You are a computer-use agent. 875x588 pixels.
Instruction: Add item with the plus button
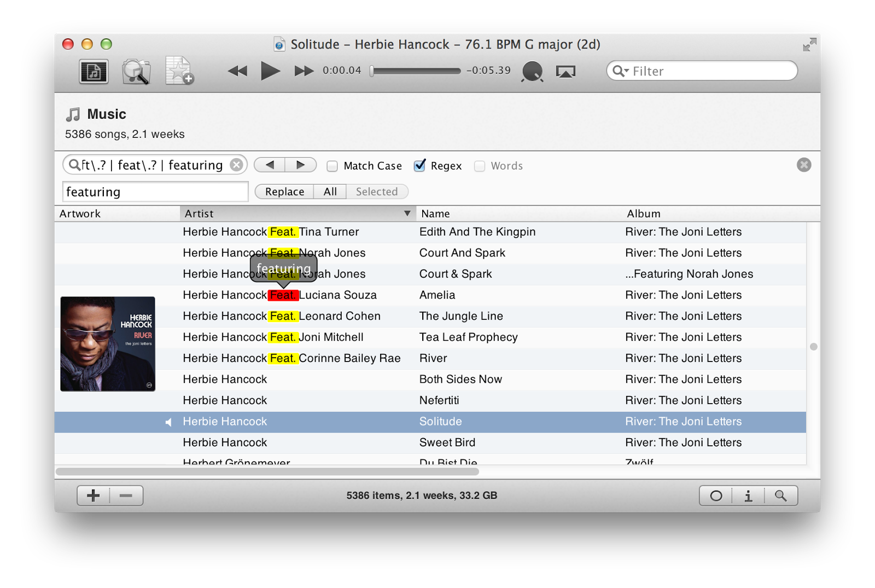pos(94,496)
